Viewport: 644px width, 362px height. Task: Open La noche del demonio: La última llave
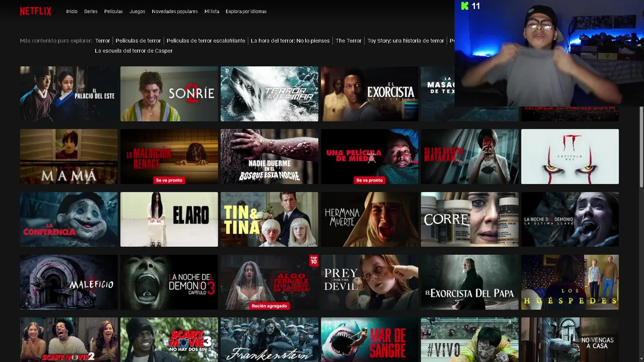pyautogui.click(x=570, y=219)
